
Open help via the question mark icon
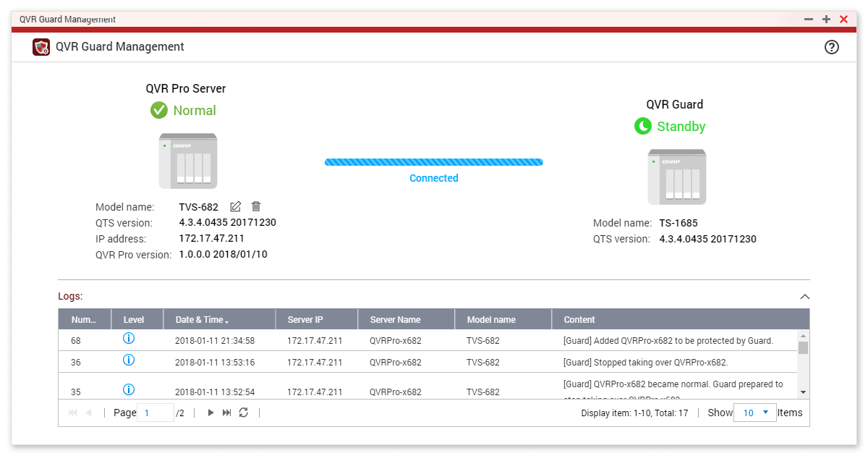click(x=832, y=47)
